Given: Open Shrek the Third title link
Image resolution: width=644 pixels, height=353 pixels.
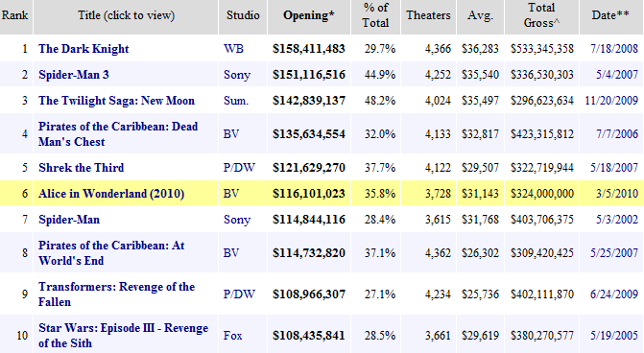Looking at the screenshot, I should (81, 168).
